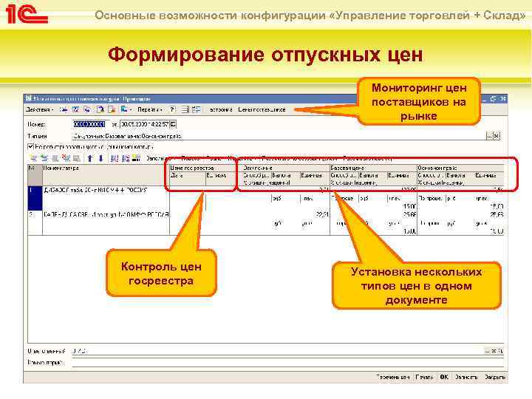This screenshot has width=532, height=399.
Task: Click the document date field
Action: (x=145, y=124)
